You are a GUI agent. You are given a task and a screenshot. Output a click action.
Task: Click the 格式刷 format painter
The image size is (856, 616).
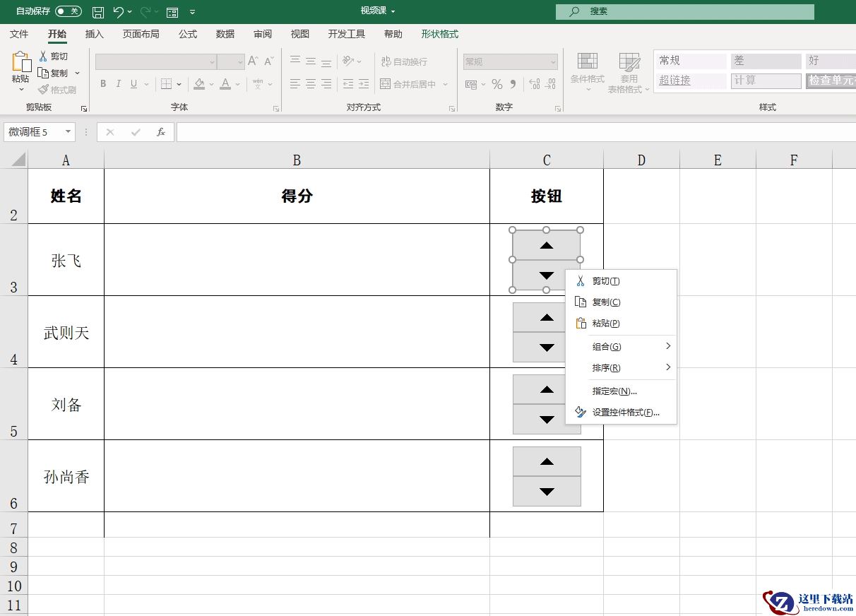click(57, 90)
